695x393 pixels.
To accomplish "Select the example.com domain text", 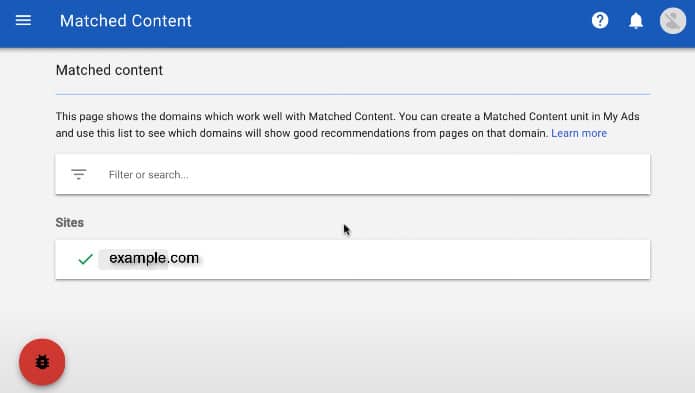I will click(154, 258).
